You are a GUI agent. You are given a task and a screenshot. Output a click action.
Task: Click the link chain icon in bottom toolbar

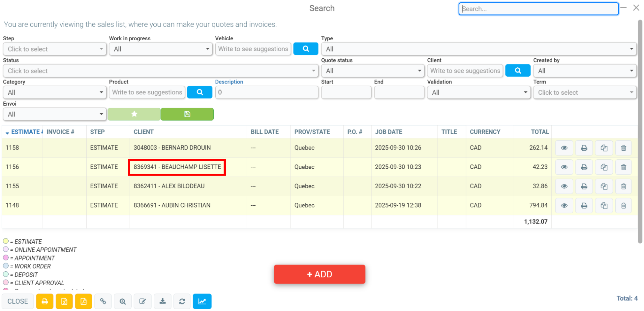pos(103,301)
